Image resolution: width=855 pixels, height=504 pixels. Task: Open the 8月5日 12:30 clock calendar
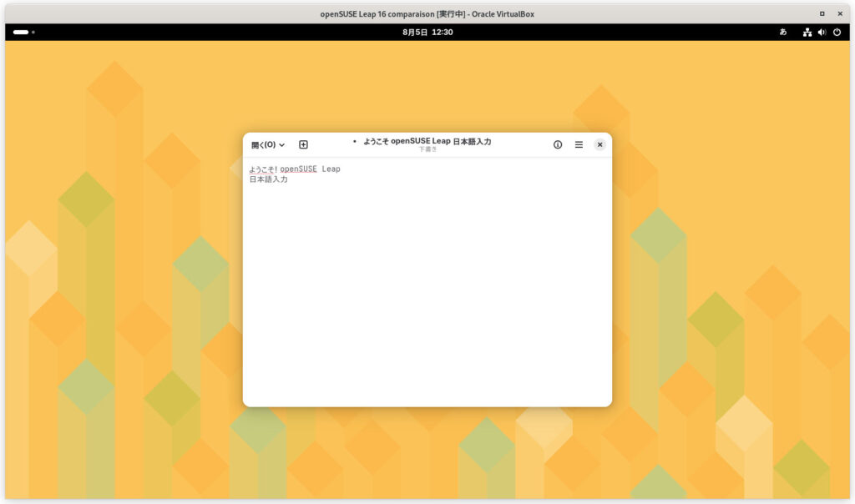point(427,33)
